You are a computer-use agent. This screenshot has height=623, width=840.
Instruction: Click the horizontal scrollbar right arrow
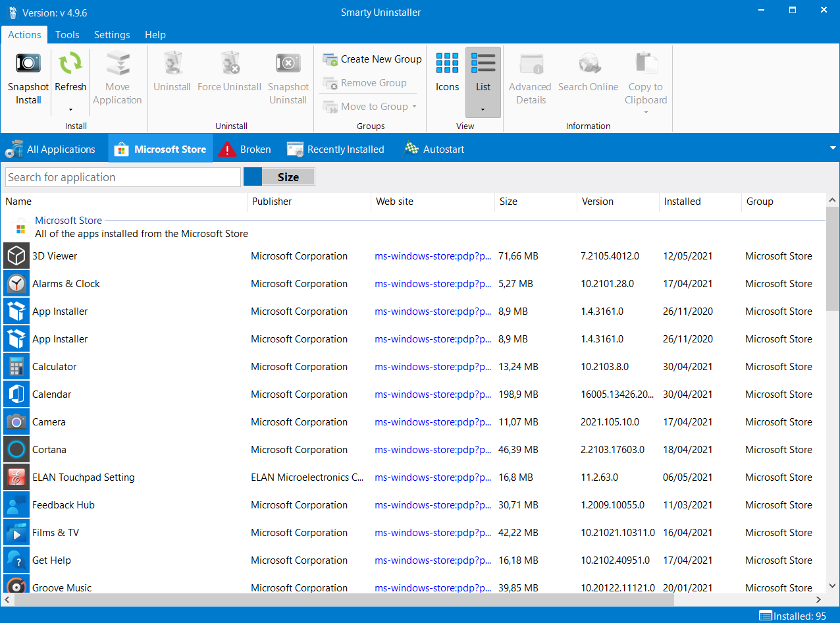[819, 600]
